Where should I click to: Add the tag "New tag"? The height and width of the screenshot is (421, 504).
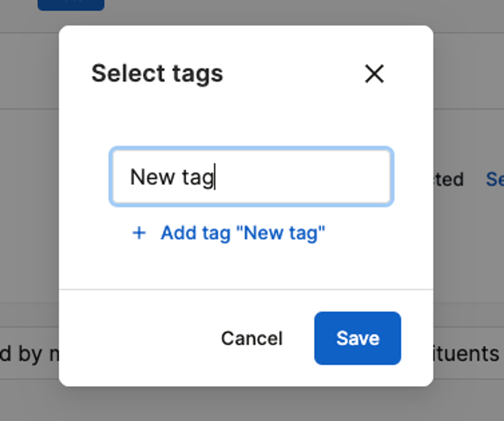click(x=229, y=233)
